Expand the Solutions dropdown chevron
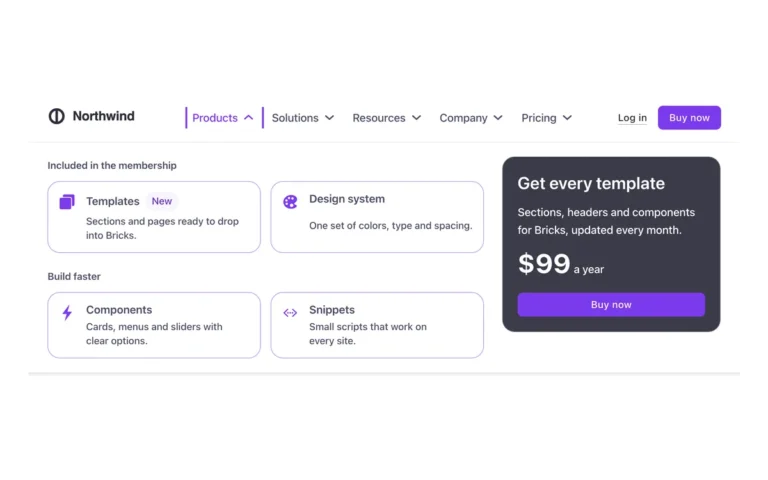Viewport: 768px width, 480px height. pos(330,118)
